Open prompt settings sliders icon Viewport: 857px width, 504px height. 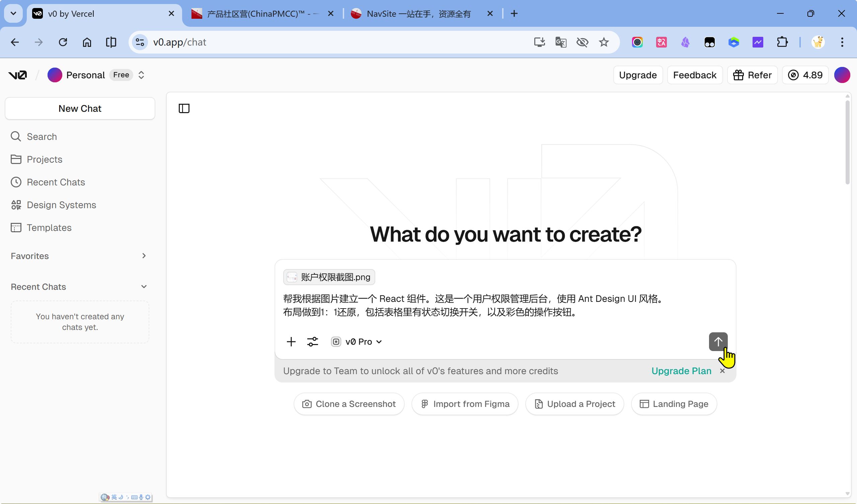coord(313,341)
